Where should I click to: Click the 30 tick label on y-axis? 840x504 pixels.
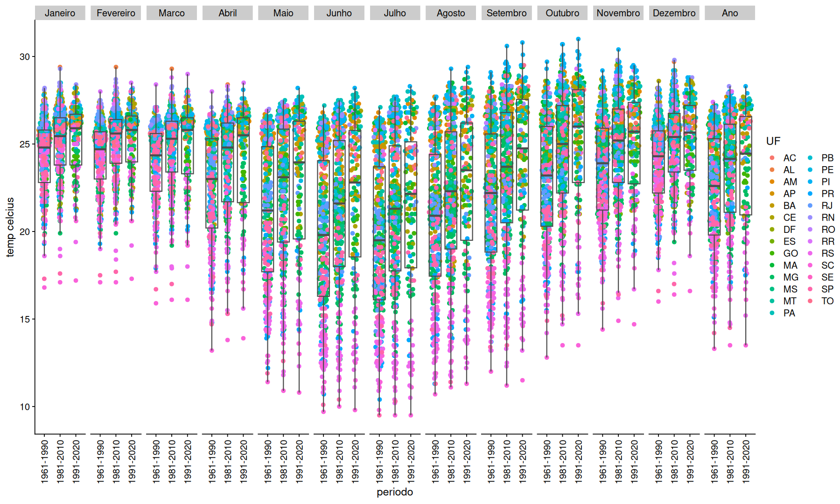click(x=24, y=57)
